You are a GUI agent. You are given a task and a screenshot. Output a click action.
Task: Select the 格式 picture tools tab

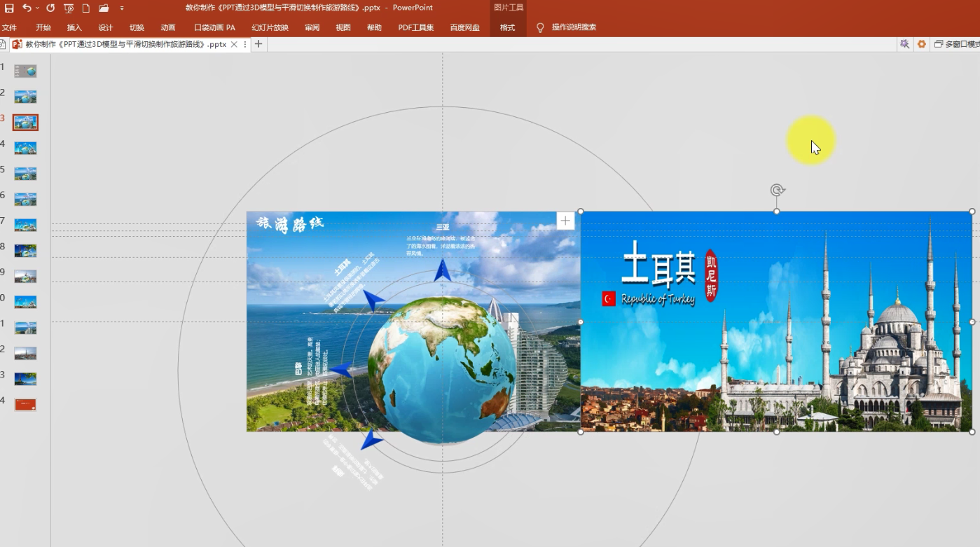click(x=508, y=27)
